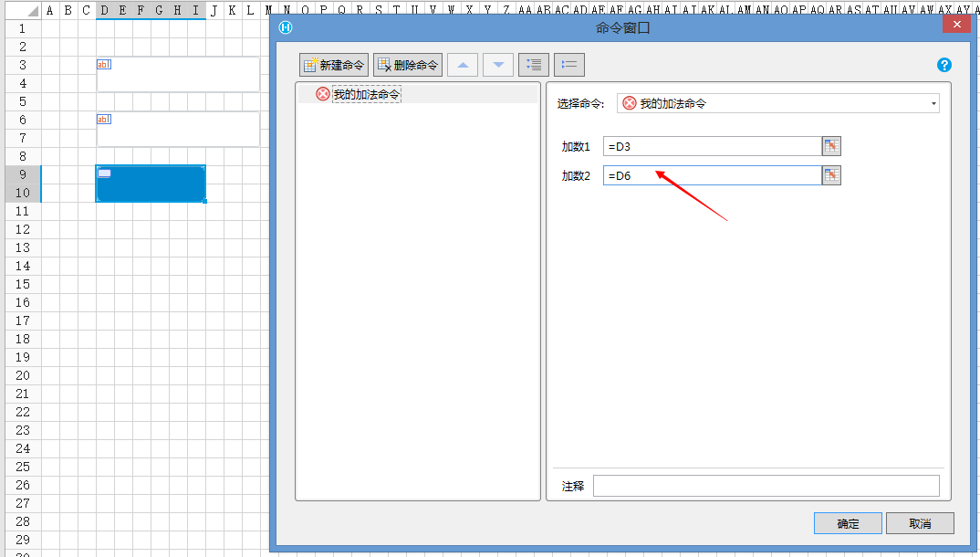Open the 选择命令 dropdown
Screen dimensions: 980x557
[x=778, y=104]
